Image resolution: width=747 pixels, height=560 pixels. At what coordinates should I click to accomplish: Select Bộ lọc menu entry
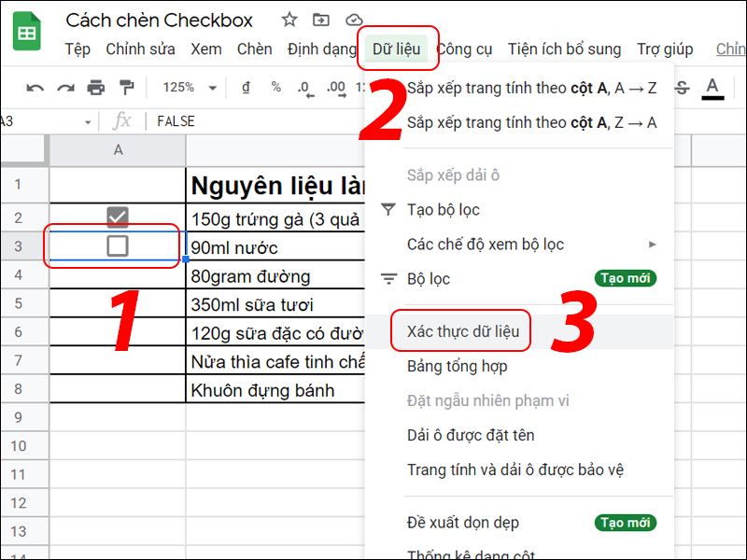[x=520, y=278]
